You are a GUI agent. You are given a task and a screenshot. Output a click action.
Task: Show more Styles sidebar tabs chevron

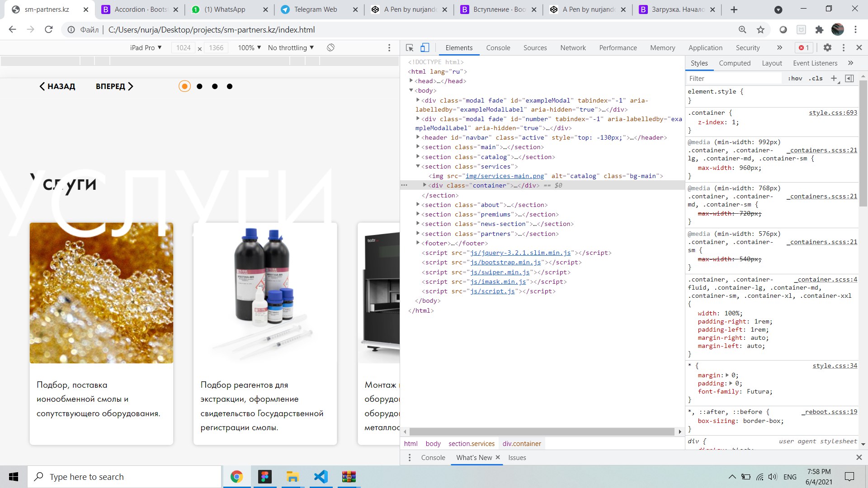point(850,63)
